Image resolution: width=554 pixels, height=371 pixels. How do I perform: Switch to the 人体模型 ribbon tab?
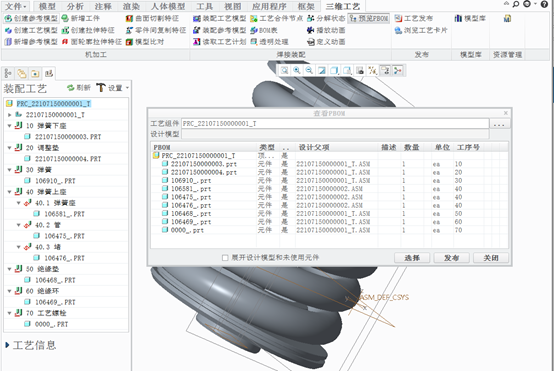[x=168, y=6]
